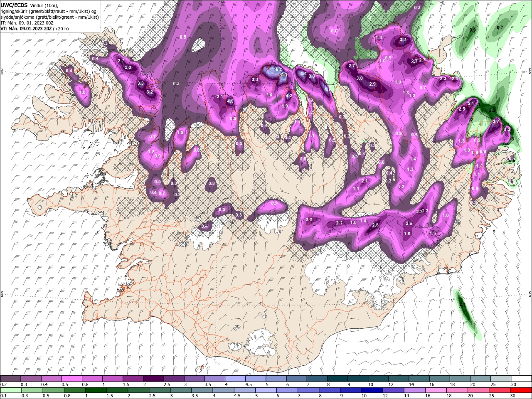Screen dimensions: 532x399
Task: Click the black 0.7 value in the green offshore rain area
Action: (x=500, y=27)
